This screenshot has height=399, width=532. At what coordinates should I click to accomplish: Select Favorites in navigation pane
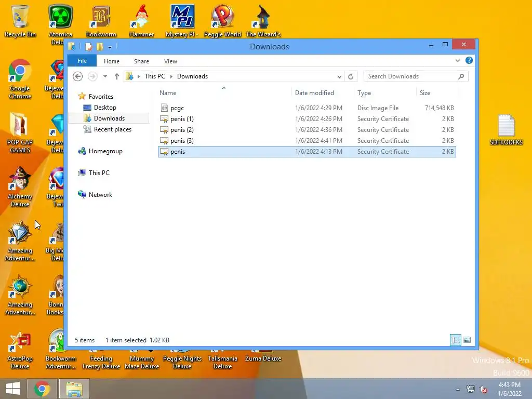101,96
